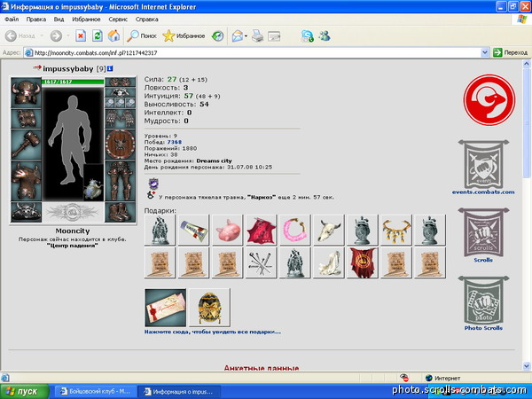Click the crossed nails gift
This screenshot has width=532, height=399.
coord(261,262)
